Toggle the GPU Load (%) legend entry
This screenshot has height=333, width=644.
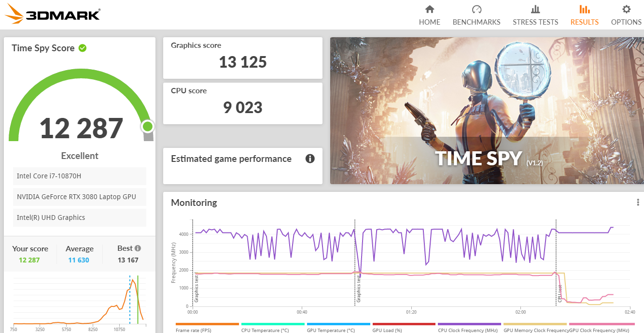(404, 328)
